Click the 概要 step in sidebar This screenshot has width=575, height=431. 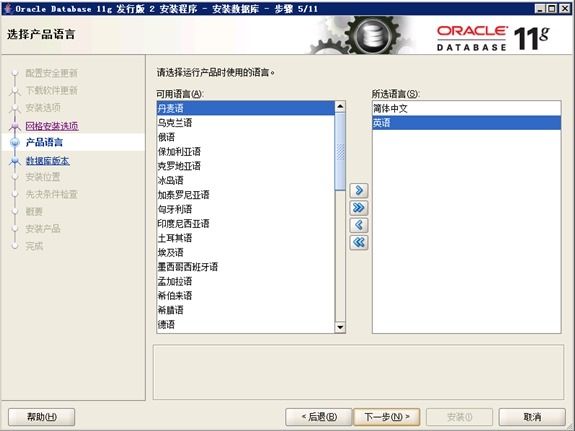pyautogui.click(x=34, y=212)
